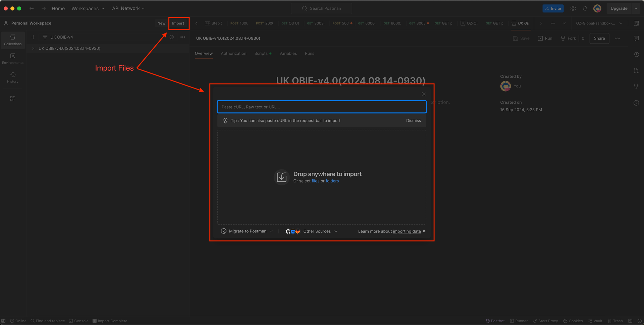Viewport: 644px width, 325px height.
Task: Switch to the Authorization tab
Action: [233, 53]
